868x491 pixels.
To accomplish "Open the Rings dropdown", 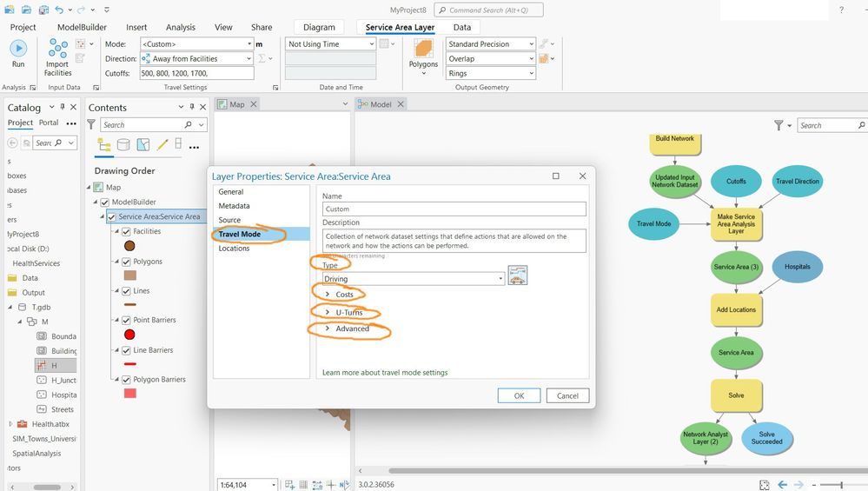I will click(490, 73).
